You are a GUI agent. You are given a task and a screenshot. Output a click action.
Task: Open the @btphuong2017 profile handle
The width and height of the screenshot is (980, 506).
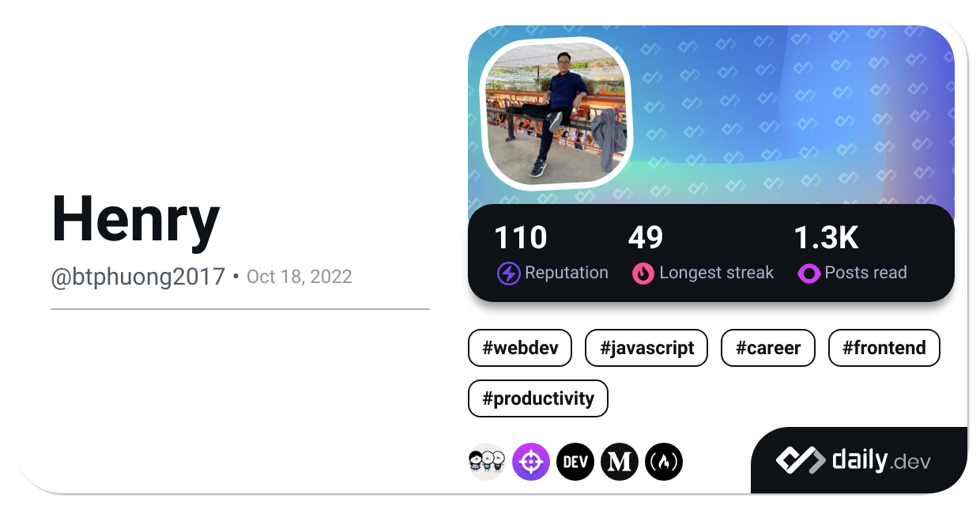pos(138,277)
